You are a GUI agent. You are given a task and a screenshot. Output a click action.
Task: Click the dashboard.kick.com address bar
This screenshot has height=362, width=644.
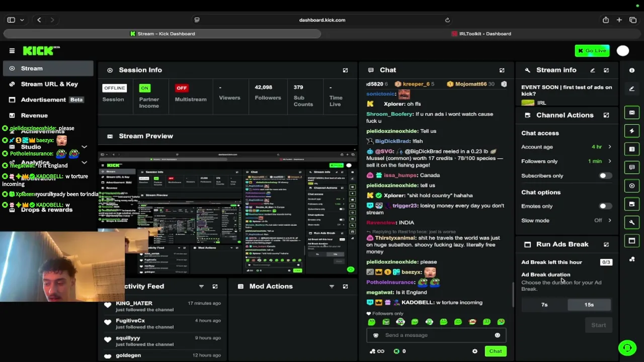point(322,20)
